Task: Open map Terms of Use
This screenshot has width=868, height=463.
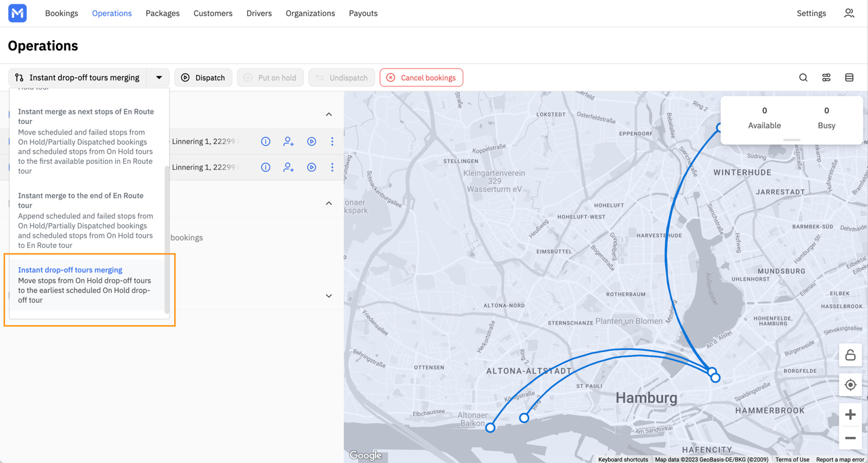Action: click(792, 459)
